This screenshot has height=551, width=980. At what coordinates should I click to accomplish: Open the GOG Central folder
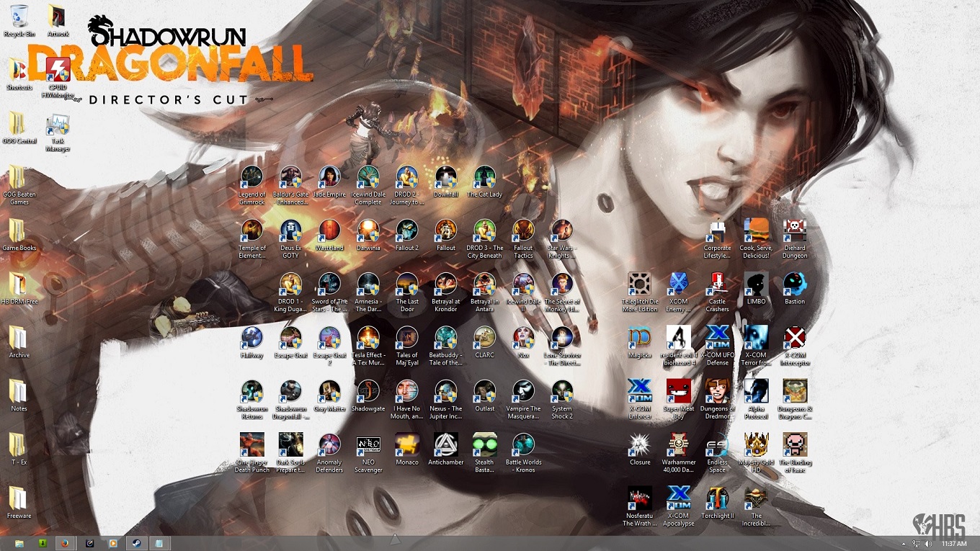[x=19, y=129]
